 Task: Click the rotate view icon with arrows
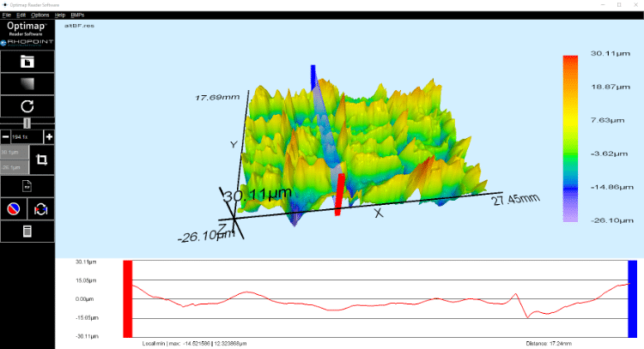[x=41, y=208]
